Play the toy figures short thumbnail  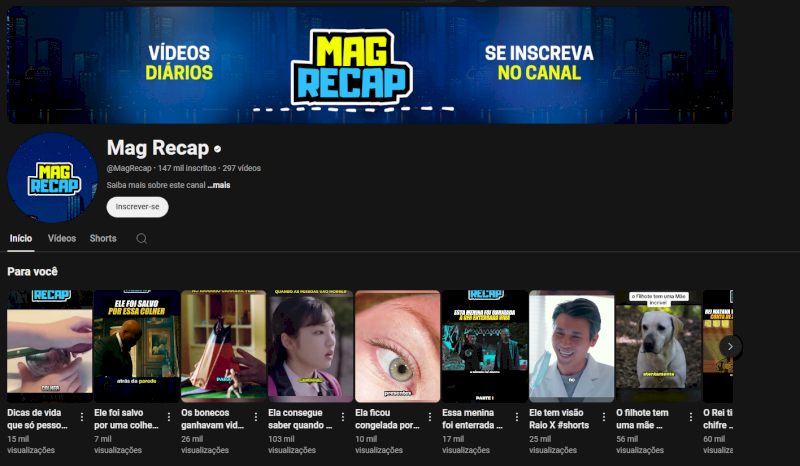point(223,347)
